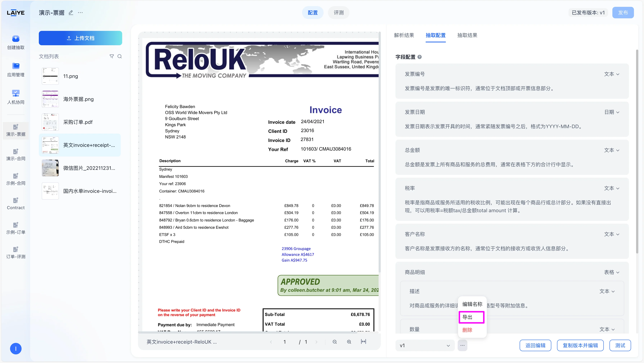Screen dimensions: 644x363
Task: Open the 解析结果 tab
Action: pos(404,35)
